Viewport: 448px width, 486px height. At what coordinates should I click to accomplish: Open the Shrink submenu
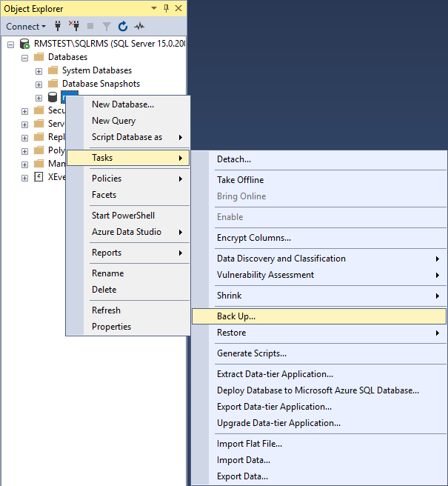(319, 296)
